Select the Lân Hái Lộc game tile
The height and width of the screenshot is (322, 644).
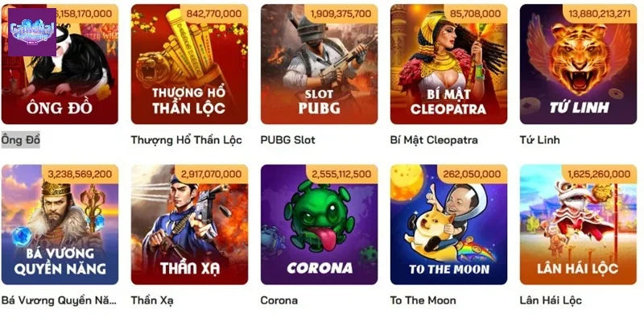[x=578, y=225]
